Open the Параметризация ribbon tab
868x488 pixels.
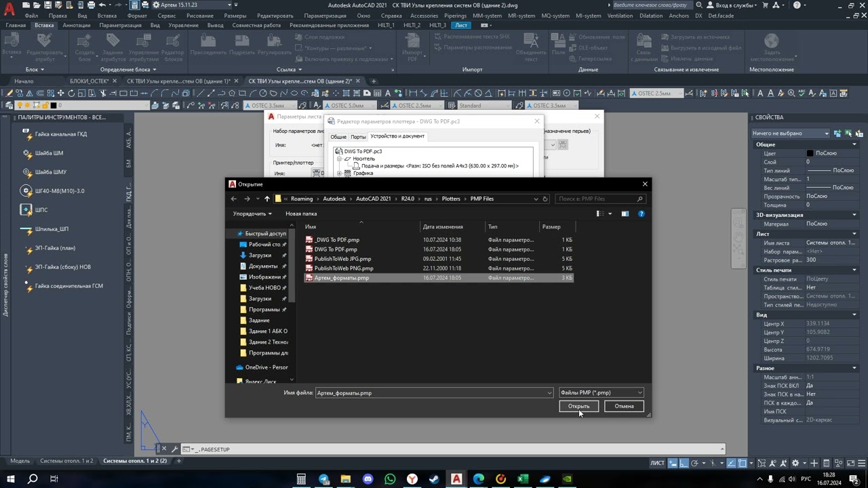point(120,25)
